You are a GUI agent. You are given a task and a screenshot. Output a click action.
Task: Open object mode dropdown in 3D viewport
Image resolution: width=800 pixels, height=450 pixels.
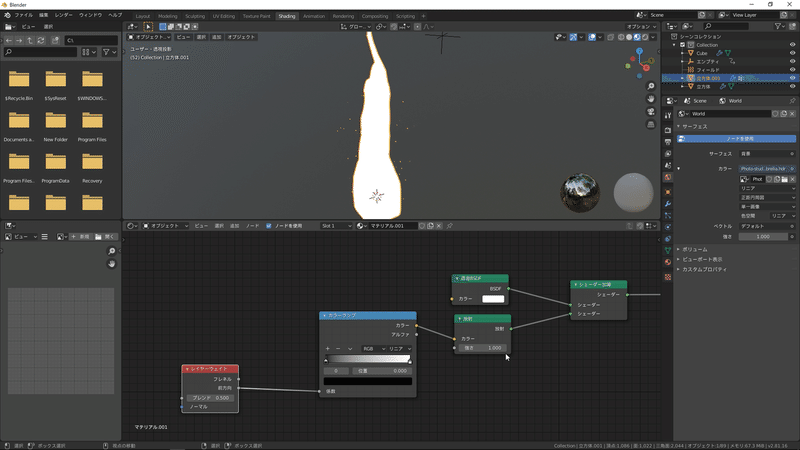click(x=149, y=37)
